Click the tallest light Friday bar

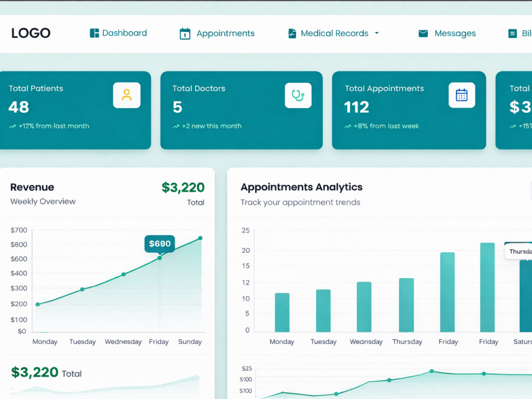(x=487, y=287)
